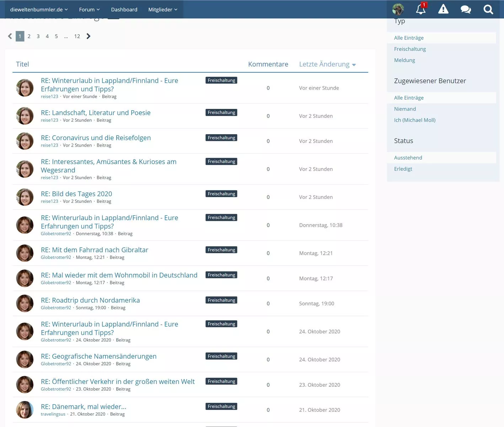
Task: Click the moderation warning triangle icon
Action: click(443, 9)
